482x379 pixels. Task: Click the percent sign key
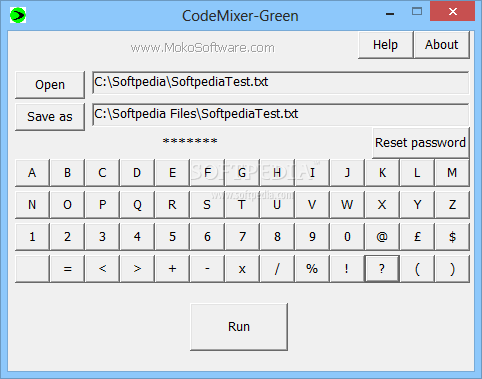click(312, 269)
